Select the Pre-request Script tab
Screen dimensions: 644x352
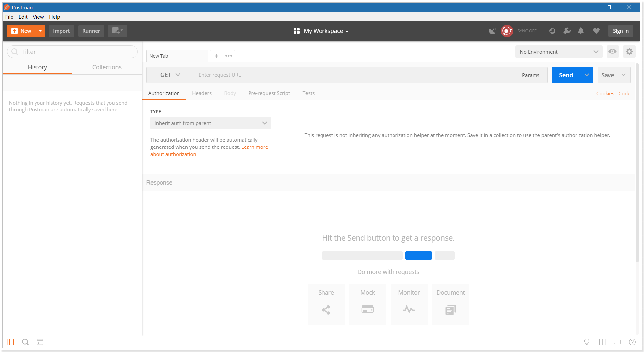(269, 93)
